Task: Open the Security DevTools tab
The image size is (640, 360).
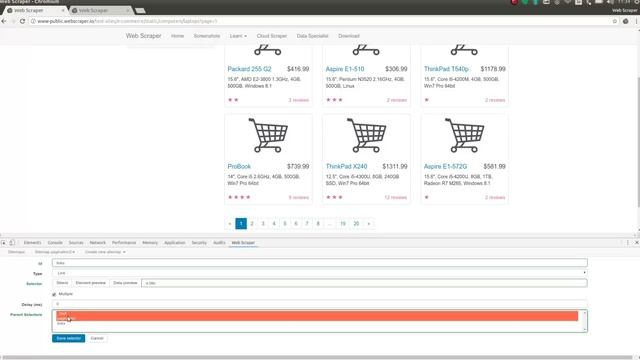Action: (x=199, y=242)
